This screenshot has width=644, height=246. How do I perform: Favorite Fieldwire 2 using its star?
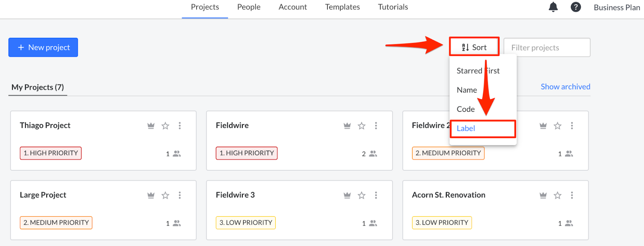click(557, 125)
